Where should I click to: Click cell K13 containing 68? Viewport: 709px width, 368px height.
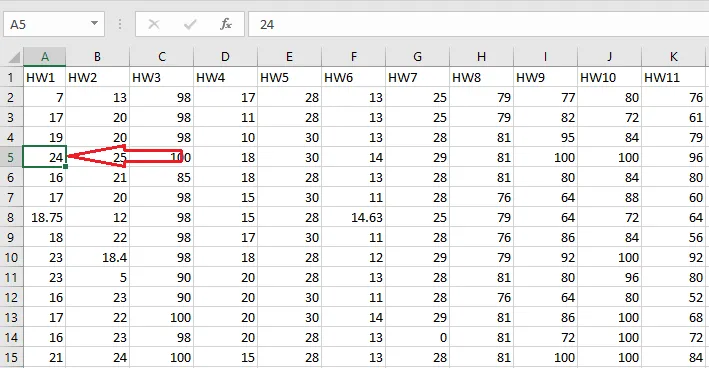pos(674,317)
